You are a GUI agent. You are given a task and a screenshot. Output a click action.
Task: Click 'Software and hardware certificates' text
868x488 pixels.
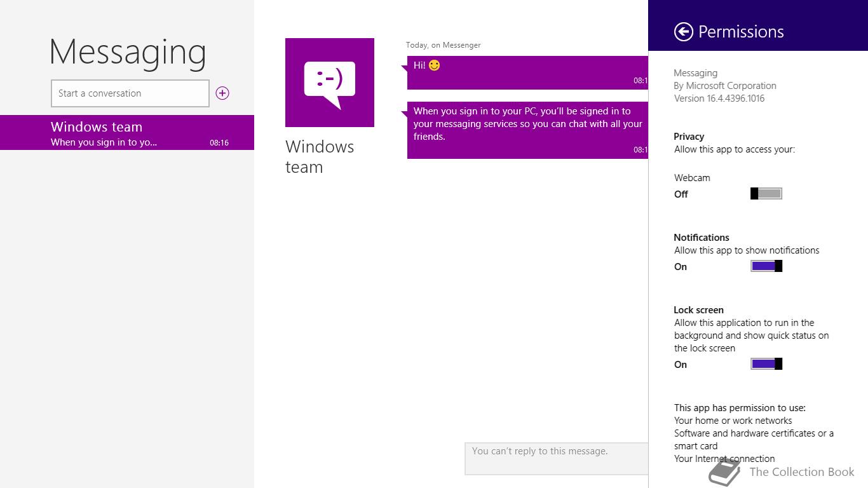point(754,440)
